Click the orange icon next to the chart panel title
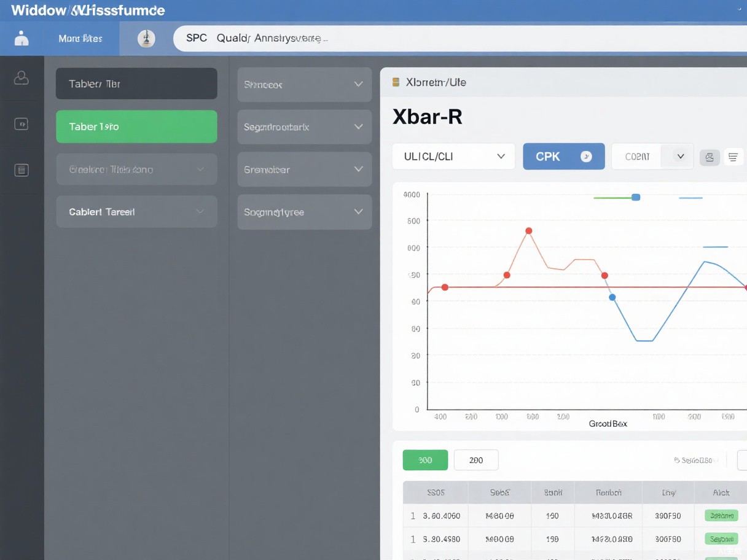This screenshot has width=747, height=560. [396, 82]
